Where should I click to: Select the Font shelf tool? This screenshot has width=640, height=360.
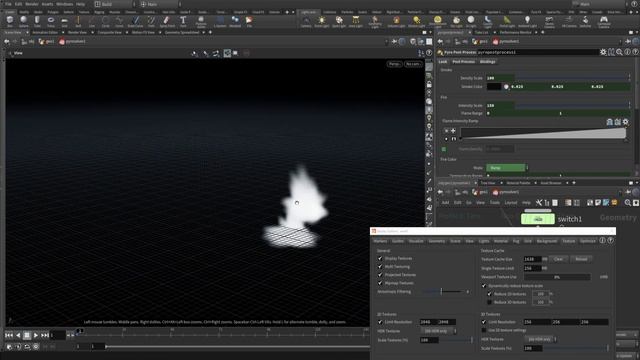(183, 21)
